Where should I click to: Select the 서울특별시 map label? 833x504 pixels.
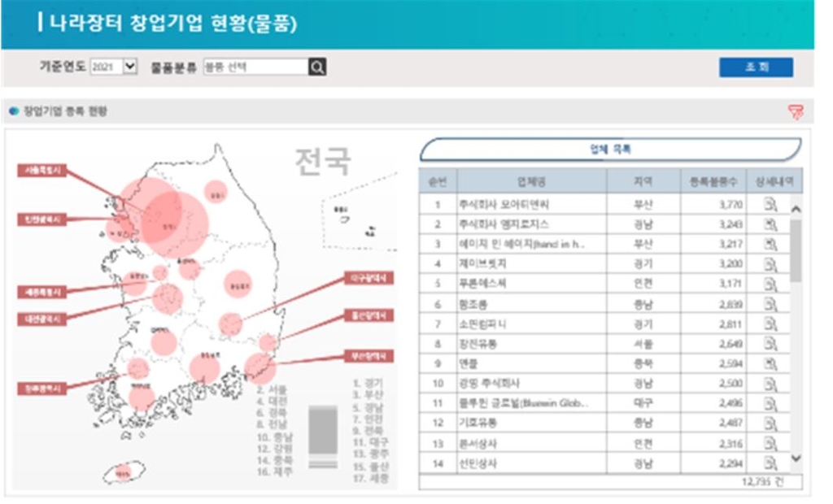point(43,171)
